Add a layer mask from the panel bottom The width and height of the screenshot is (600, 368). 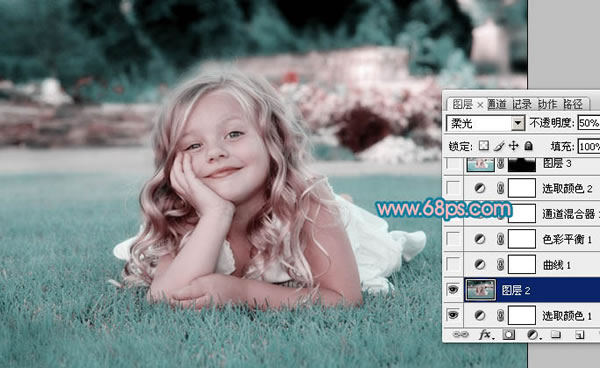pyautogui.click(x=509, y=335)
